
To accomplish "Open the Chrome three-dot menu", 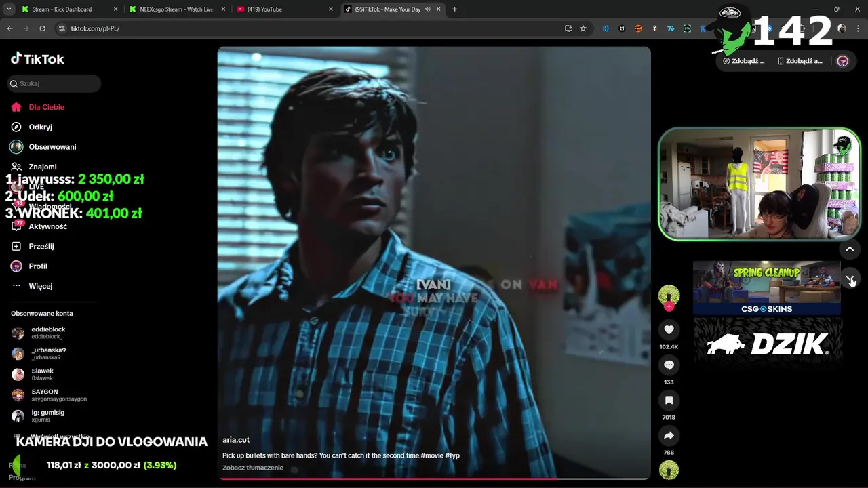I will point(858,28).
